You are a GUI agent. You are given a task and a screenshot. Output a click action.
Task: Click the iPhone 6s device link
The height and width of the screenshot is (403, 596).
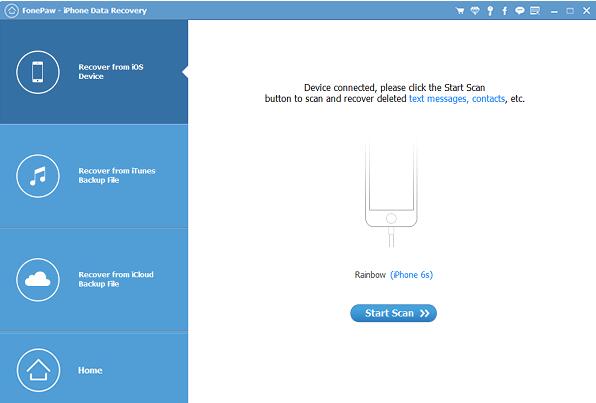(x=412, y=274)
